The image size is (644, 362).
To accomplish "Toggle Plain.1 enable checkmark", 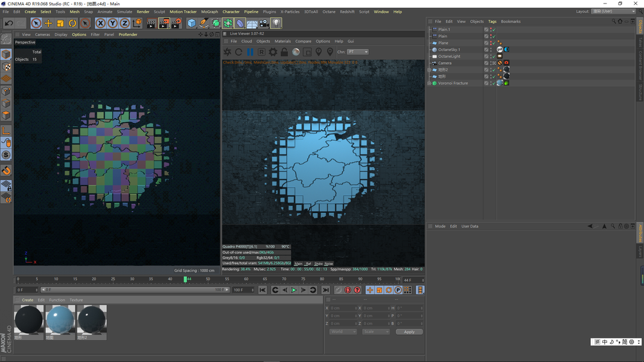I will click(494, 30).
